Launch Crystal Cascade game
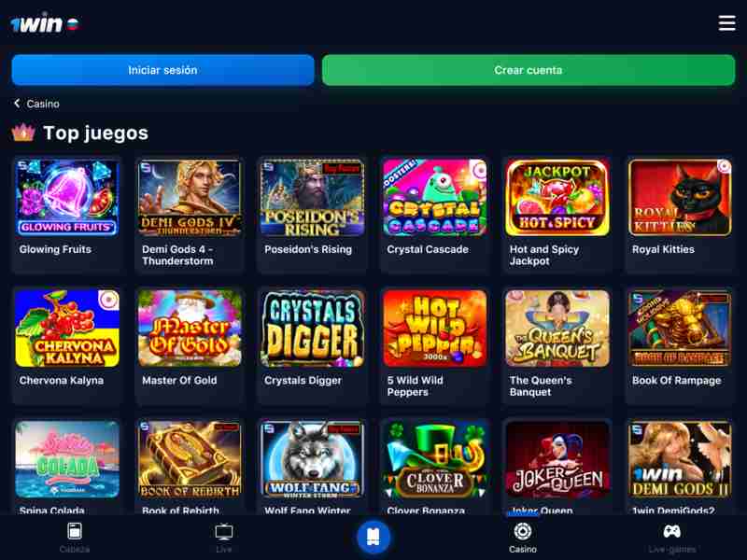The height and width of the screenshot is (560, 747). coord(435,198)
